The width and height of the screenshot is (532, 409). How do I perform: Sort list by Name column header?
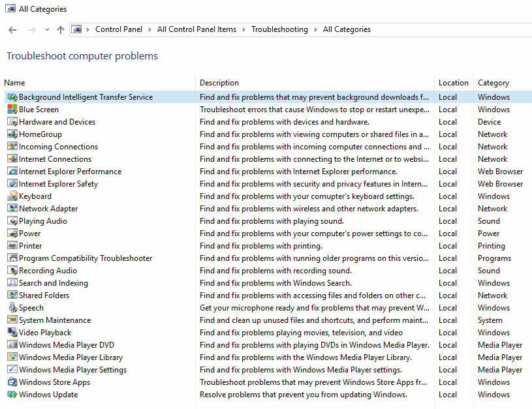click(14, 83)
